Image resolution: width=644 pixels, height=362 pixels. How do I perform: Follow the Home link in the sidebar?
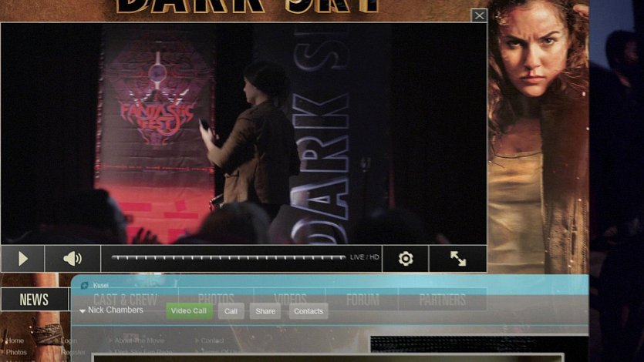pyautogui.click(x=15, y=340)
